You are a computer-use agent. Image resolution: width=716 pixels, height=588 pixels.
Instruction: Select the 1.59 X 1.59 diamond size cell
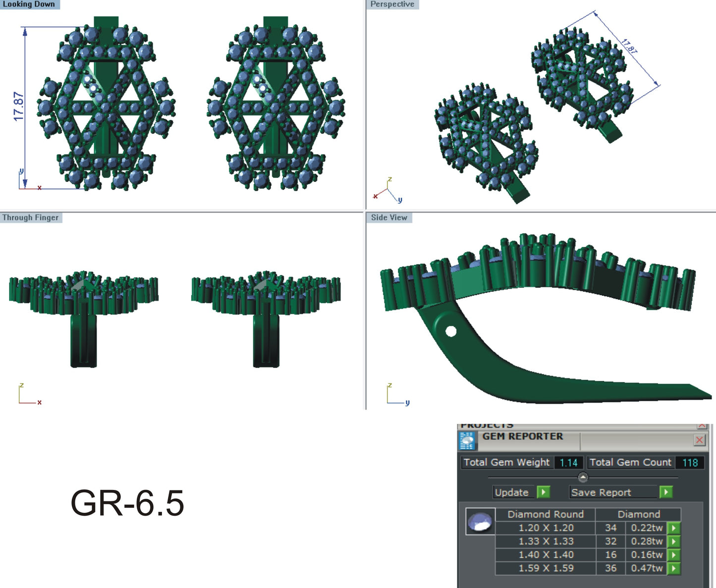(x=546, y=568)
